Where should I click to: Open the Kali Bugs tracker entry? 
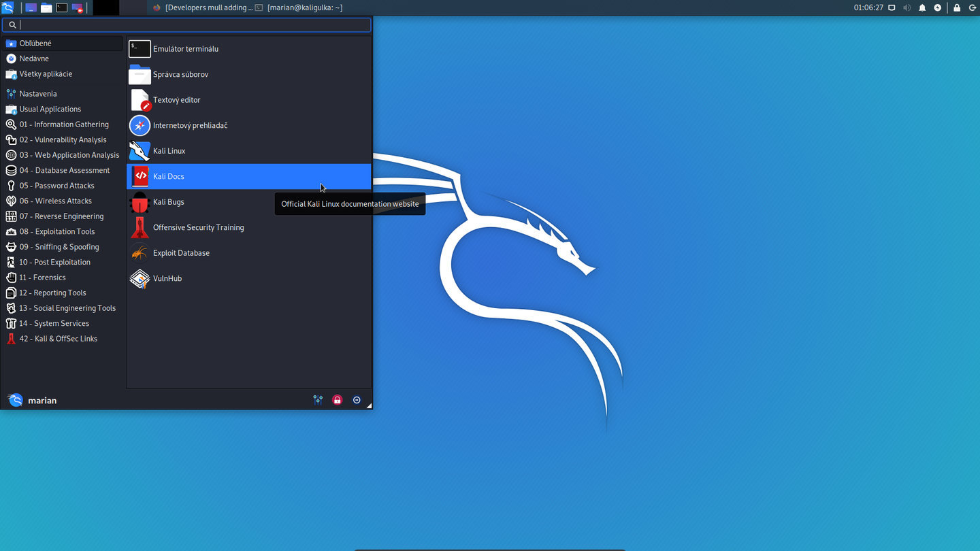(248, 202)
